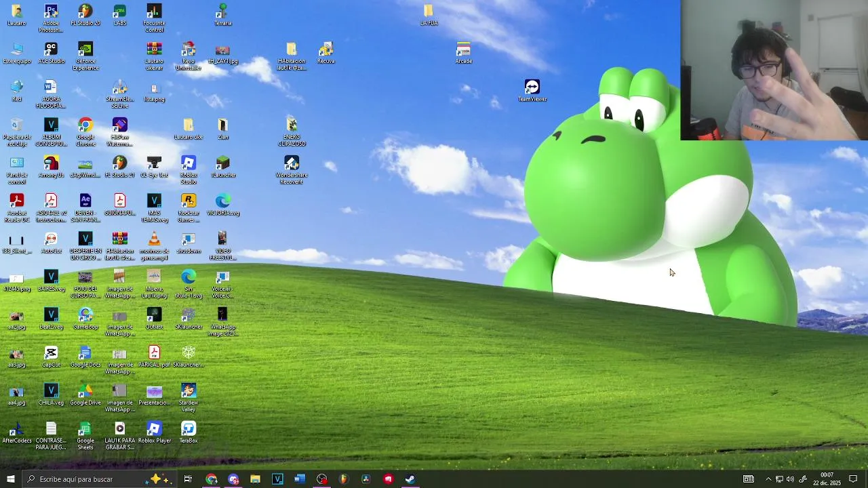868x488 pixels.
Task: Open the Lautaro uke.rar archive
Action: 154,56
